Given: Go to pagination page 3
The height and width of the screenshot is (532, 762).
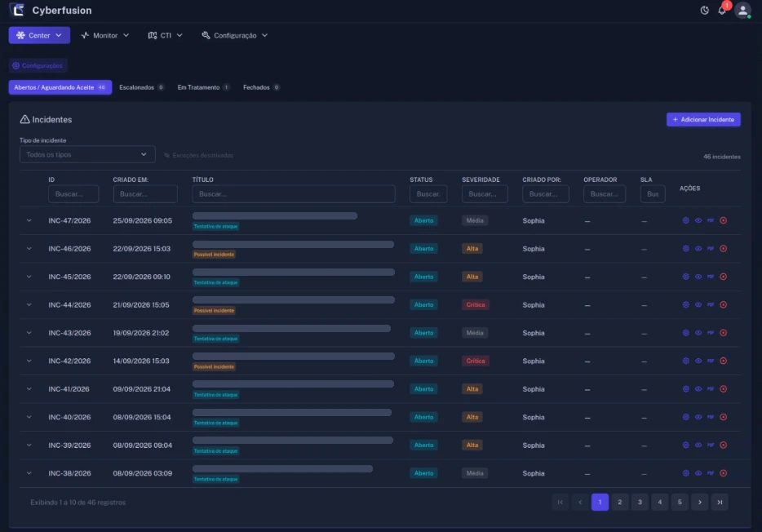Looking at the screenshot, I should coord(640,503).
